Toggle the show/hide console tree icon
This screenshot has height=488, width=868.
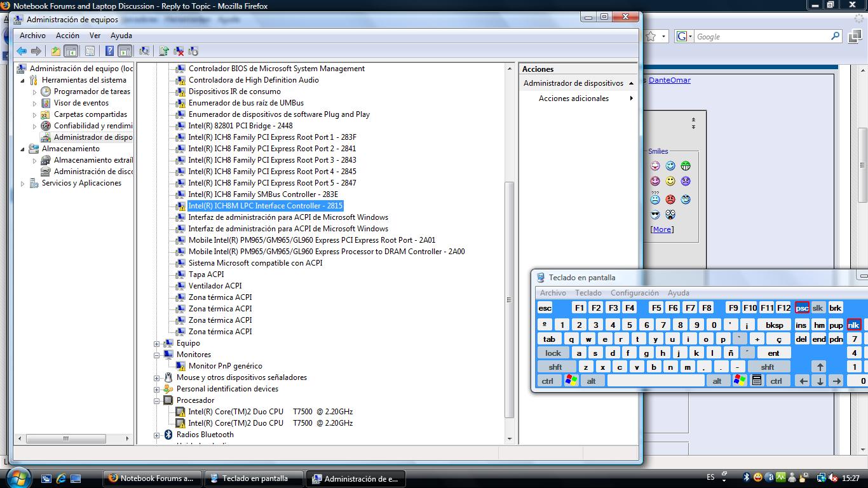[x=71, y=51]
